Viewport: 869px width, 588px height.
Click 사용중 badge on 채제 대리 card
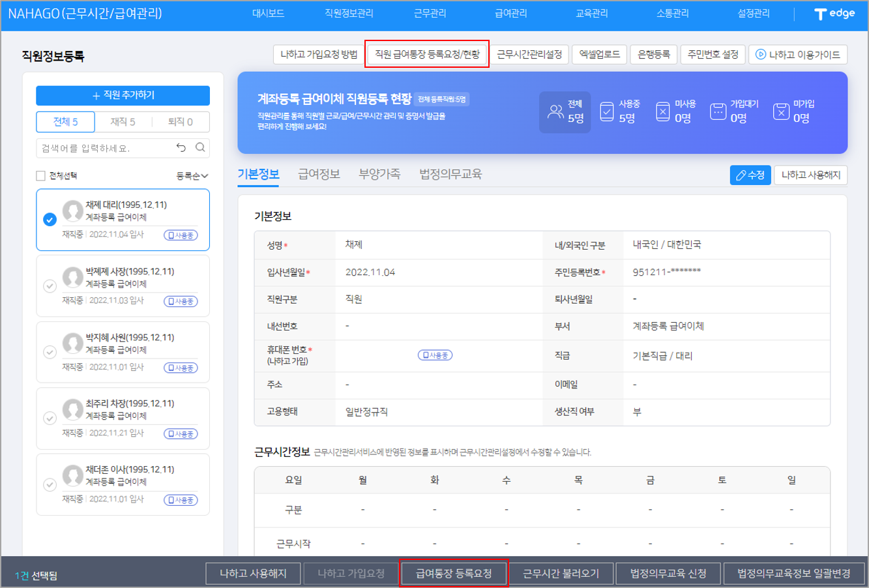[181, 235]
